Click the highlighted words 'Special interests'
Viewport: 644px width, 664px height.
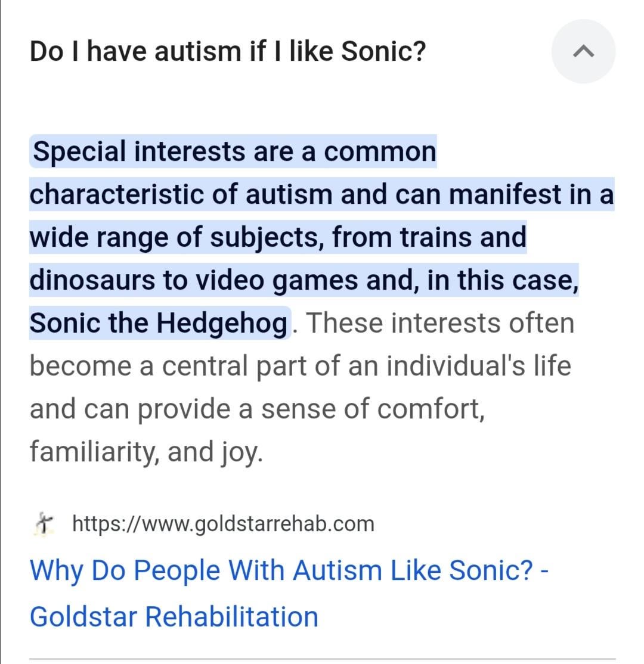(138, 151)
